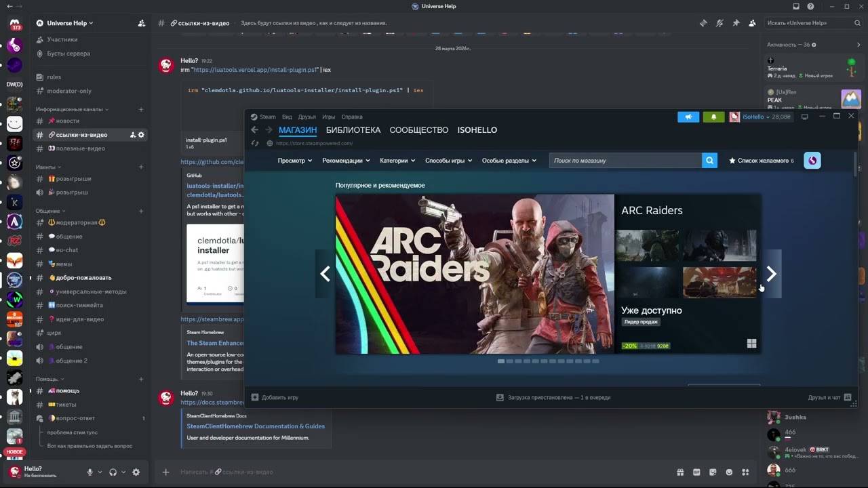Viewport: 868px width, 488px height.
Task: Mute channel notifications bell in Discord header
Action: 719,23
